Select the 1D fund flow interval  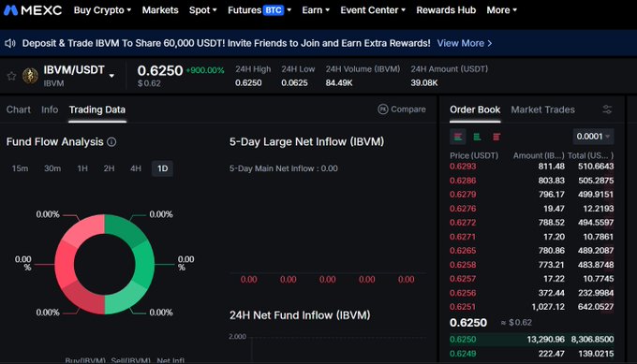click(162, 168)
